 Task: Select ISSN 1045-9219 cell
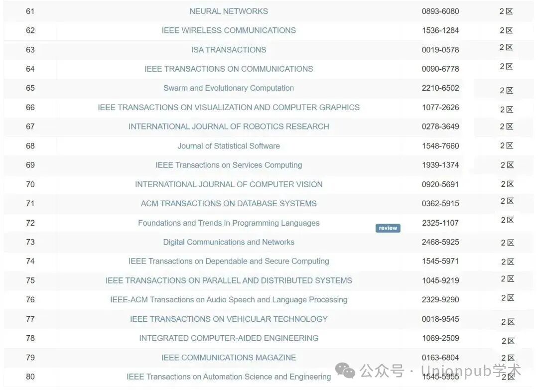click(x=440, y=280)
